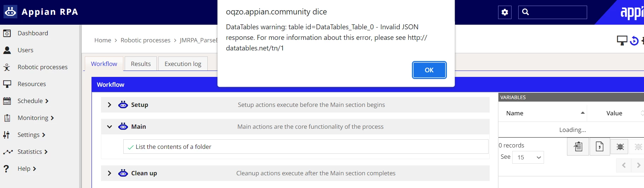Collapse the Main workflow section
Image resolution: width=644 pixels, height=188 pixels.
(110, 127)
